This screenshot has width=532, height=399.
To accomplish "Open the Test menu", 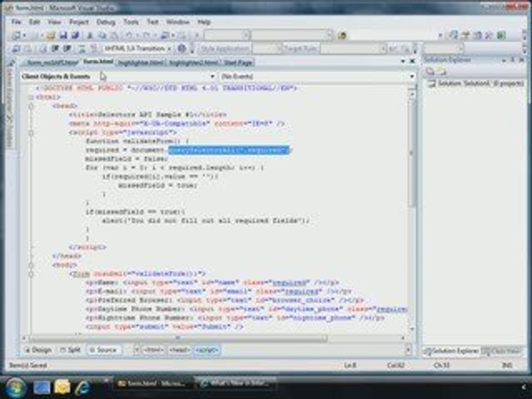I will (152, 22).
